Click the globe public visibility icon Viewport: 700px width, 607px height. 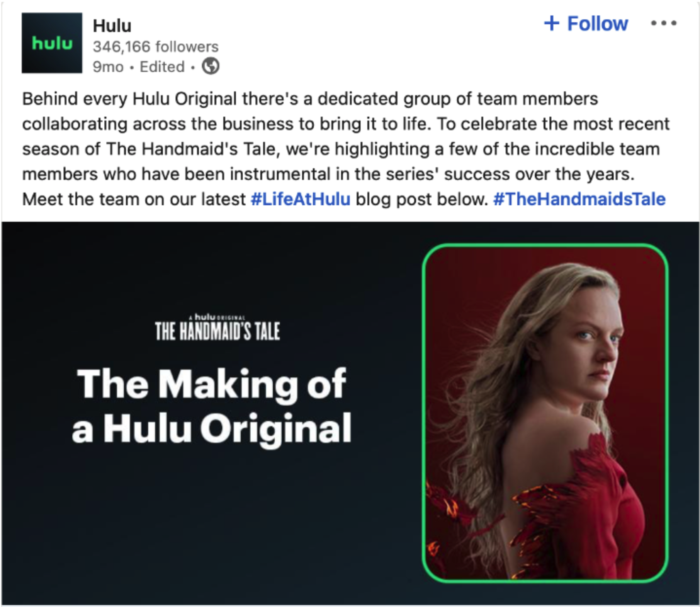pos(211,66)
